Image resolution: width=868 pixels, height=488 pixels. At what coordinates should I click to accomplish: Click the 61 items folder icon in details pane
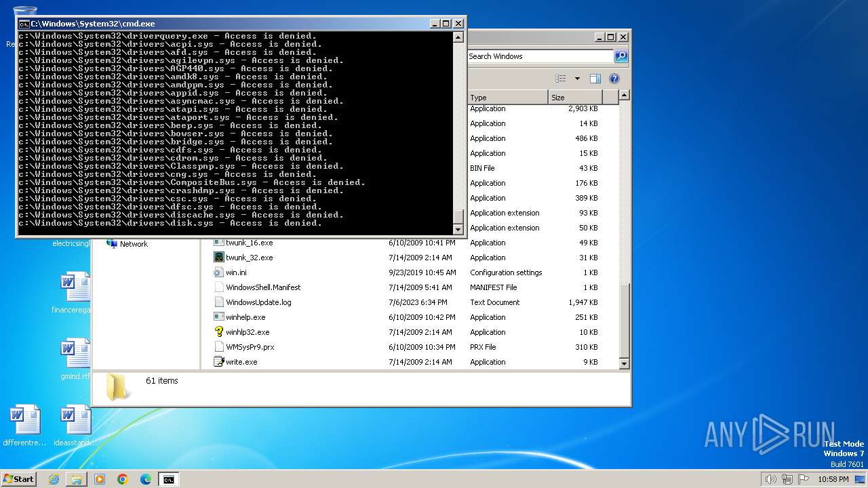[119, 386]
